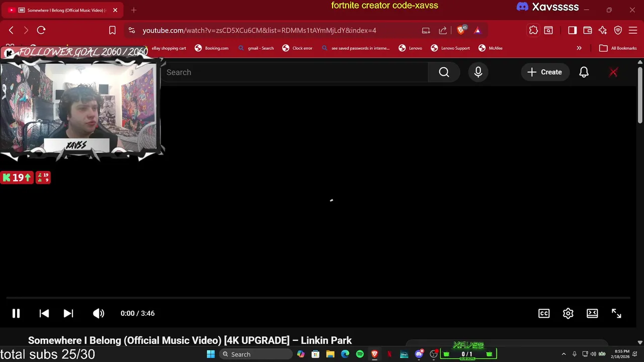Image resolution: width=644 pixels, height=362 pixels.
Task: Click the youtube.com address bar URL
Action: (x=259, y=30)
